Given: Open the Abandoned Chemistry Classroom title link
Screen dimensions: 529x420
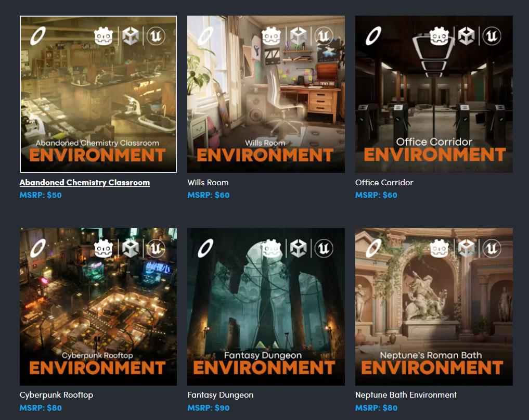Looking at the screenshot, I should point(84,183).
